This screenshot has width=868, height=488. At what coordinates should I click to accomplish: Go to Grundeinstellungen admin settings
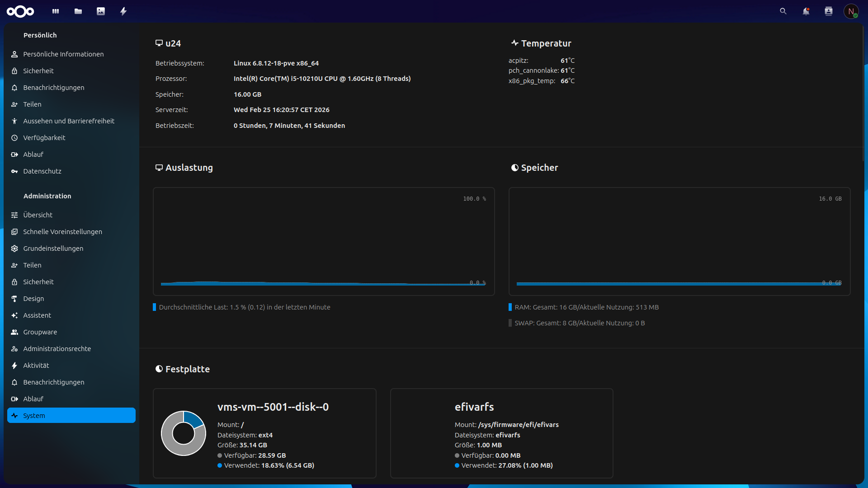point(53,249)
